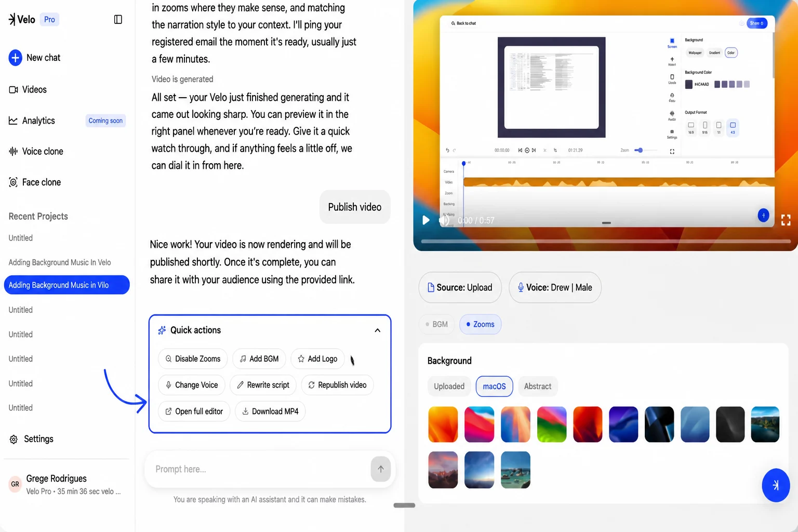Switch to the Uploaded background tab
Image resolution: width=798 pixels, height=532 pixels.
[x=449, y=387]
